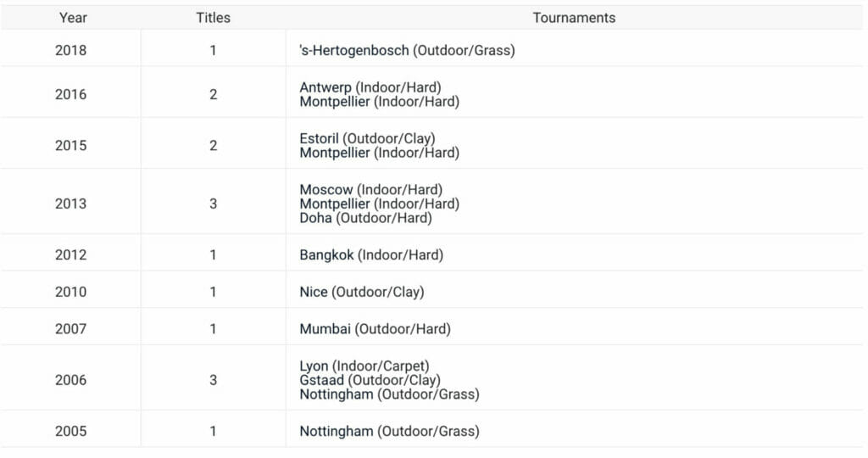The image size is (868, 458).
Task: Select Moscow (Indoor/Hard) tournament
Action: point(371,189)
